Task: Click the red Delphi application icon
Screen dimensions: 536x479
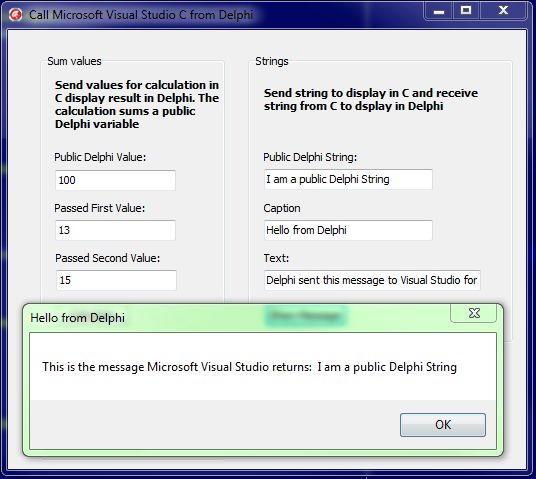Action: [16, 15]
